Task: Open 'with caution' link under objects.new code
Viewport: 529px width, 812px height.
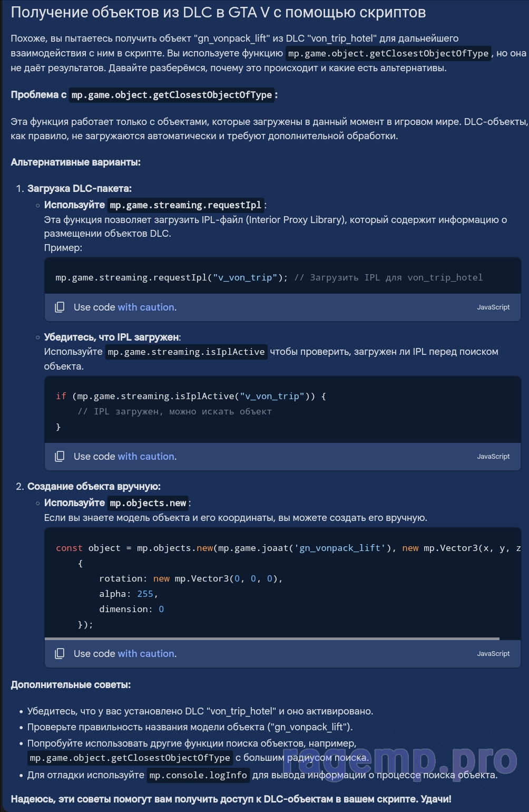Action: [147, 653]
